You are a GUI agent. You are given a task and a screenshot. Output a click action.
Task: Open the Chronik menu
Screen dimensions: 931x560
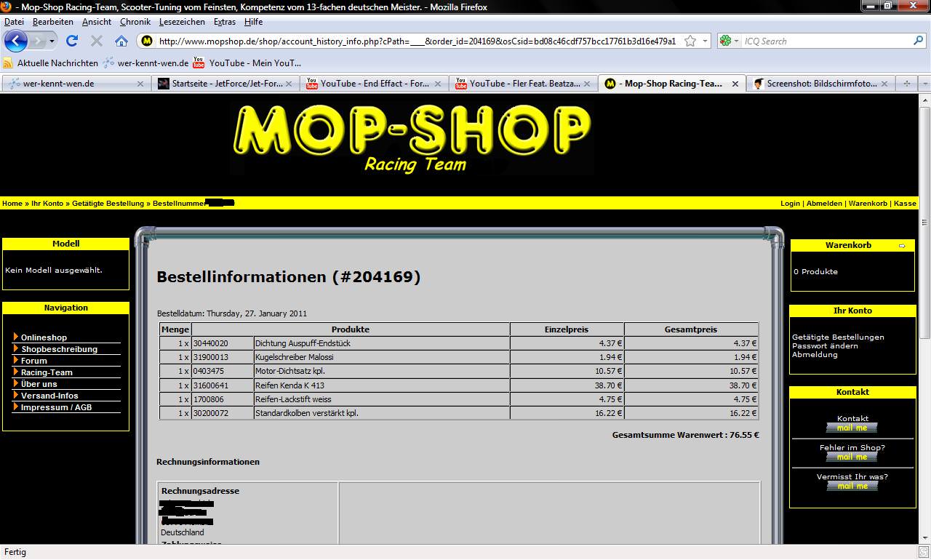[x=135, y=22]
